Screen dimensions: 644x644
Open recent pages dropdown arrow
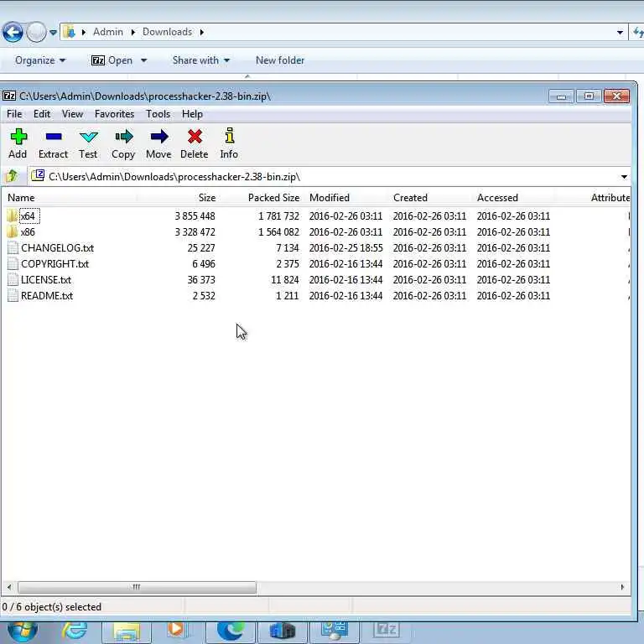[53, 32]
